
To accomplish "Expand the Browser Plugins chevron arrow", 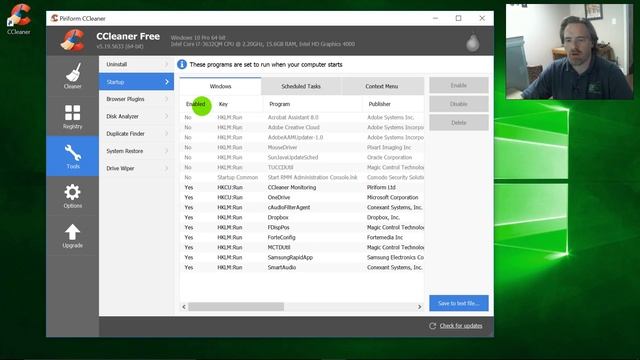I will [x=167, y=99].
